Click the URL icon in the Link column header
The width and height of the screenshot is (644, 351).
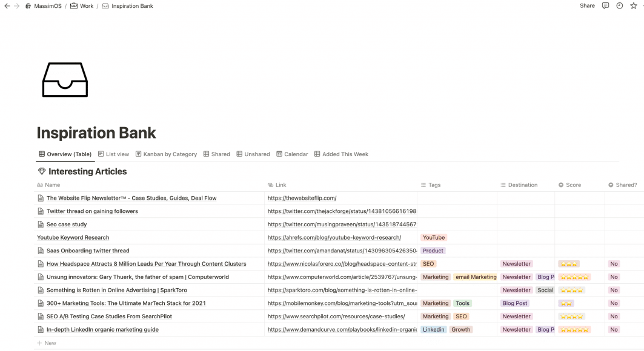click(x=270, y=185)
